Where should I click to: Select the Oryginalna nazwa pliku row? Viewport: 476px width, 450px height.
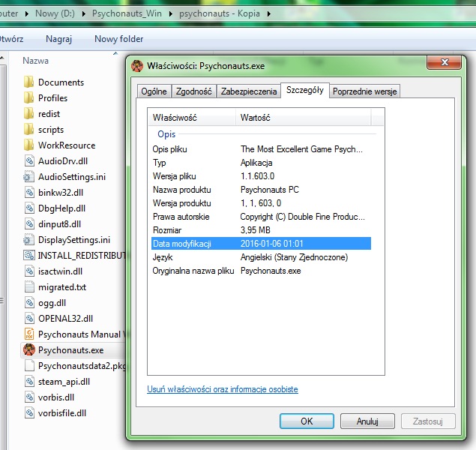point(261,271)
